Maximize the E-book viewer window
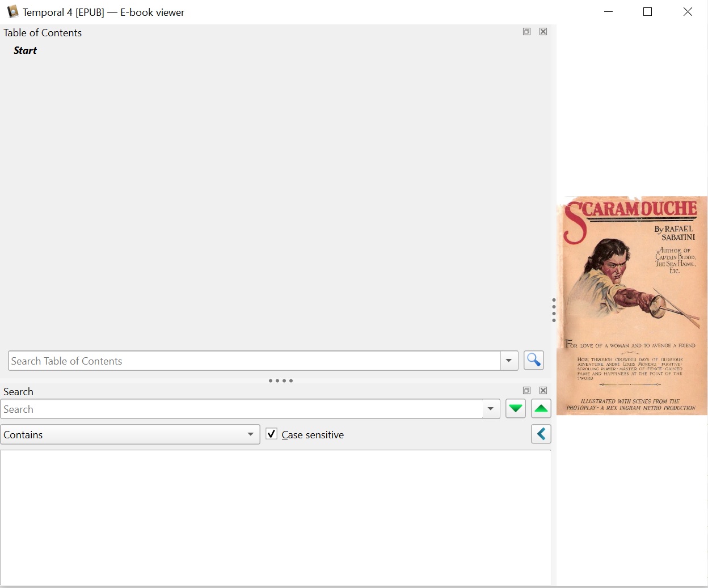The image size is (708, 588). tap(647, 12)
